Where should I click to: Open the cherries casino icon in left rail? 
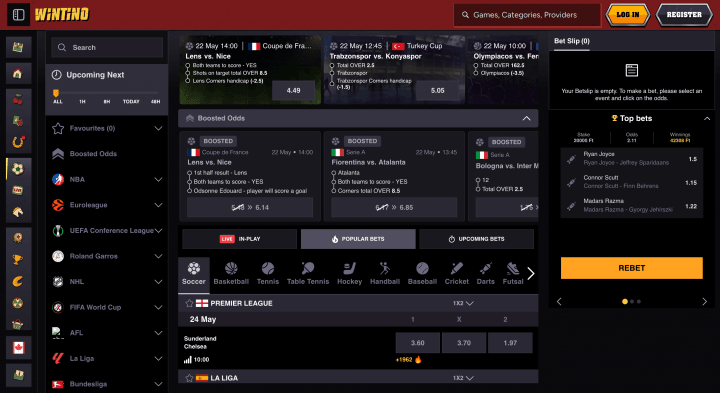tap(18, 100)
